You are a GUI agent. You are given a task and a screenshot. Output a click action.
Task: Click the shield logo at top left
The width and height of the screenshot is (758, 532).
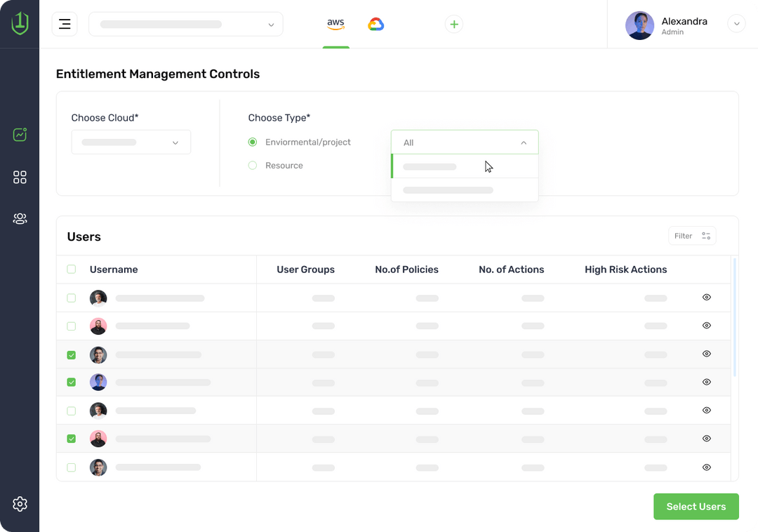click(x=20, y=24)
